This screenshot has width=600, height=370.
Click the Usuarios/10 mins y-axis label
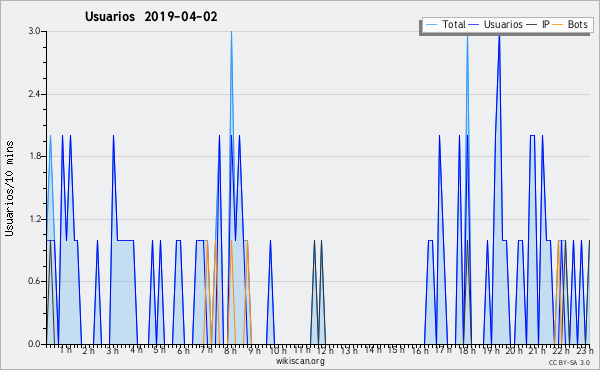9,189
